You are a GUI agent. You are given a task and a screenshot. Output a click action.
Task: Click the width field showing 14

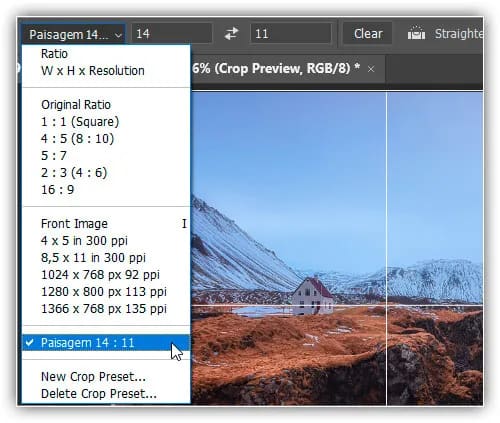coord(172,33)
